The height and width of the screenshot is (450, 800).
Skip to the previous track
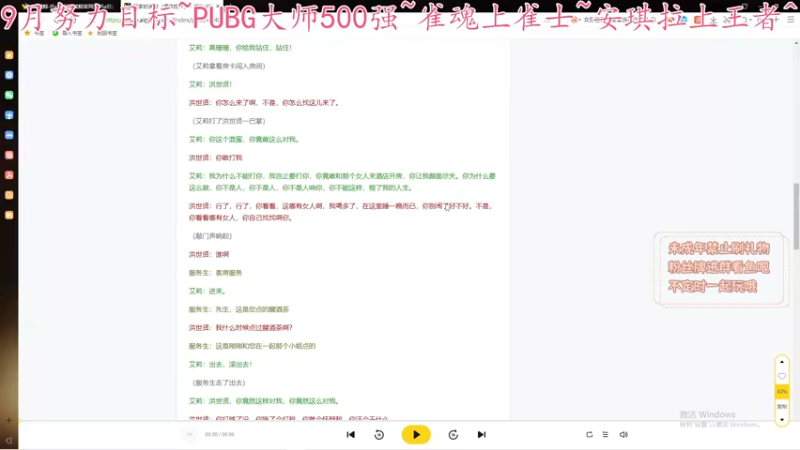[351, 435]
